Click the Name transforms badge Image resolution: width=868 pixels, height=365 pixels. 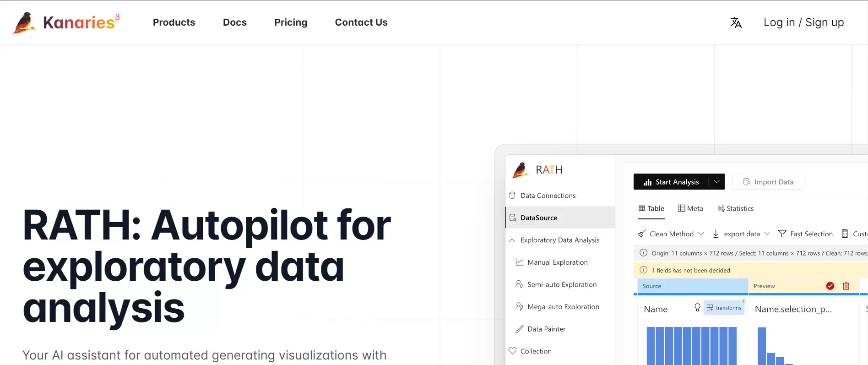(x=724, y=308)
